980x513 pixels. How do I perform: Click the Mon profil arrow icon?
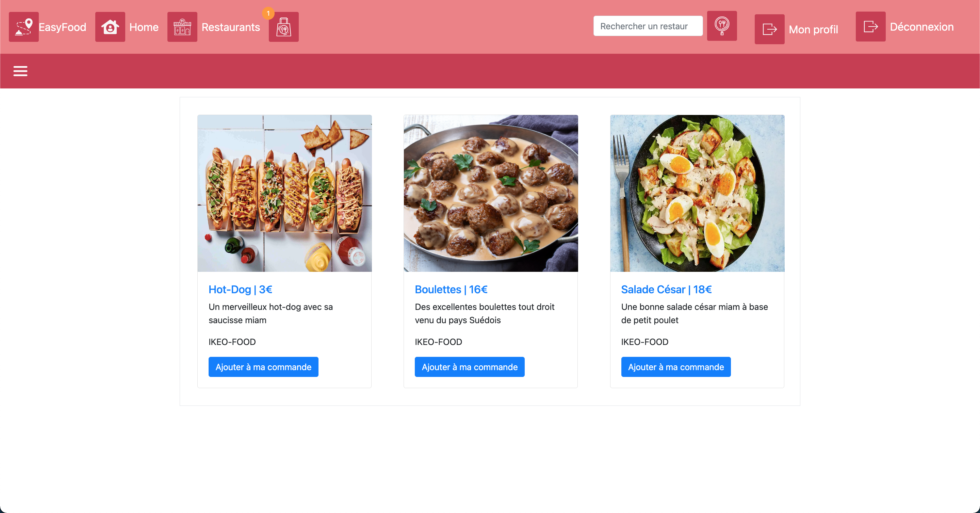click(769, 29)
